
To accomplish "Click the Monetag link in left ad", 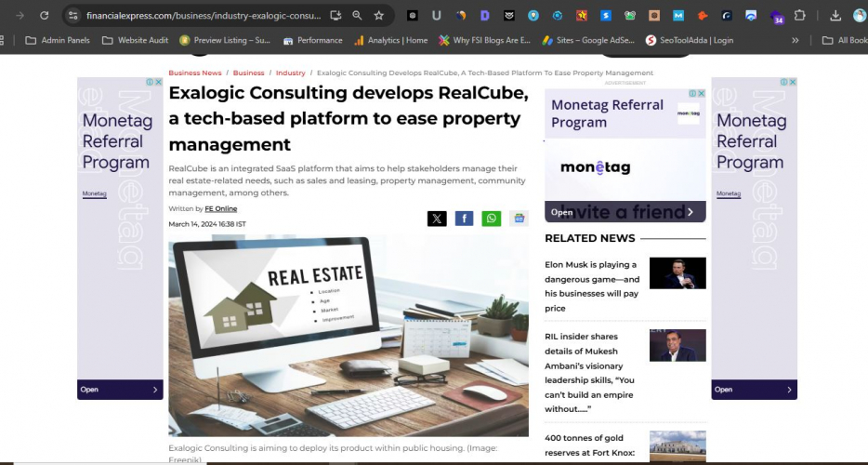I will (x=94, y=193).
